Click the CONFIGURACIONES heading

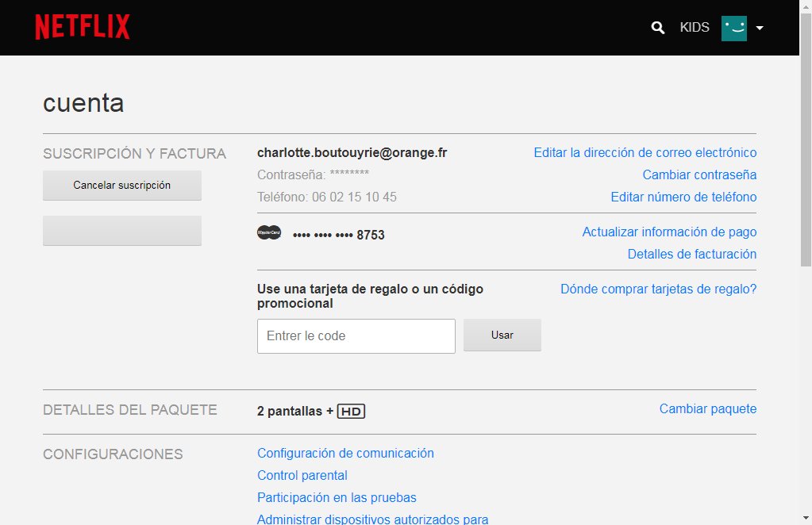[113, 454]
